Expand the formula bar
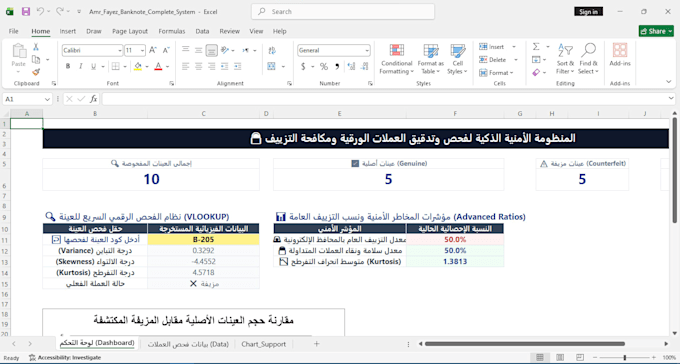This screenshot has height=364, width=680. 671,99
